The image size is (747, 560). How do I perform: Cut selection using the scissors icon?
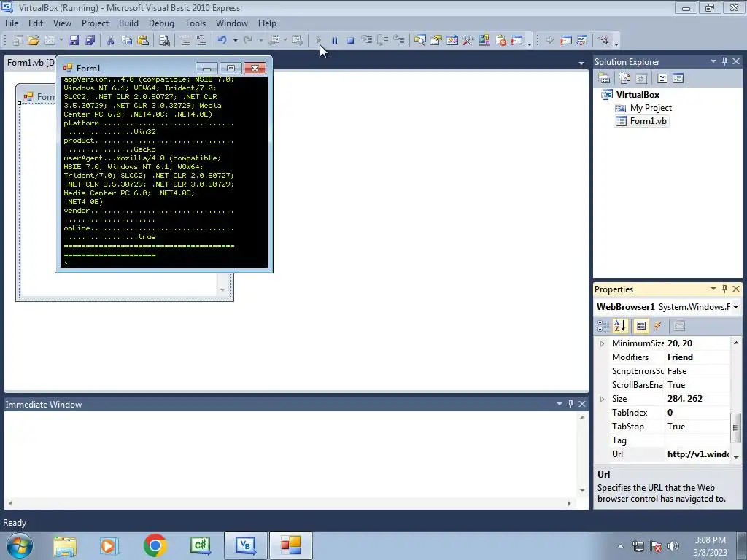coord(111,41)
